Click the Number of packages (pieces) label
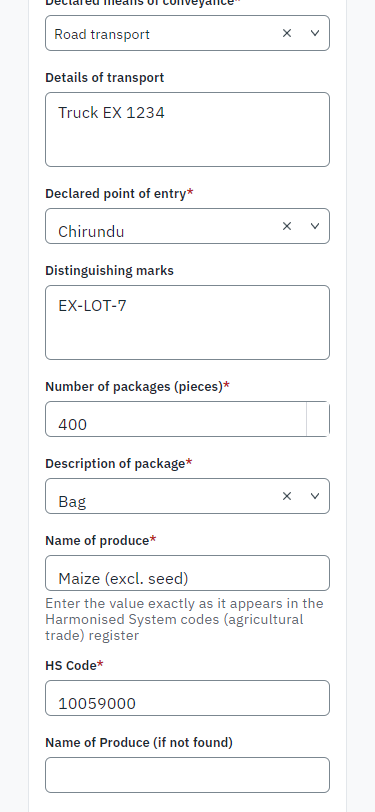The image size is (375, 812). pos(137,387)
